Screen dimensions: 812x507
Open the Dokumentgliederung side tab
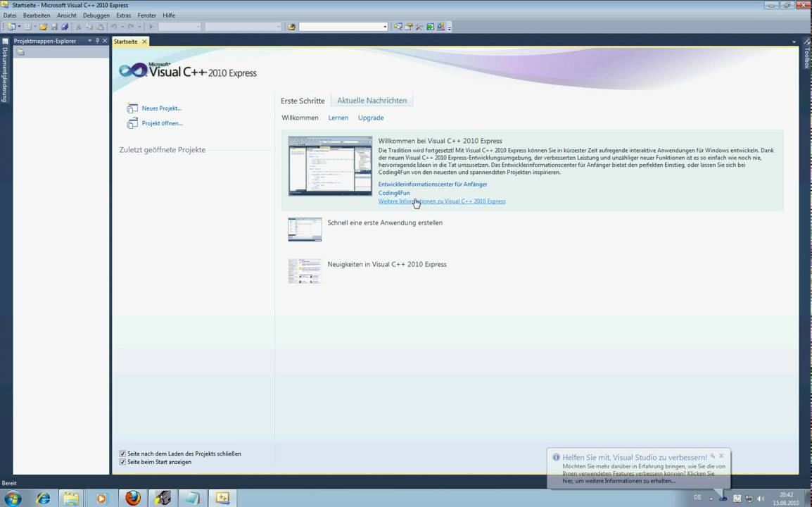(5, 70)
